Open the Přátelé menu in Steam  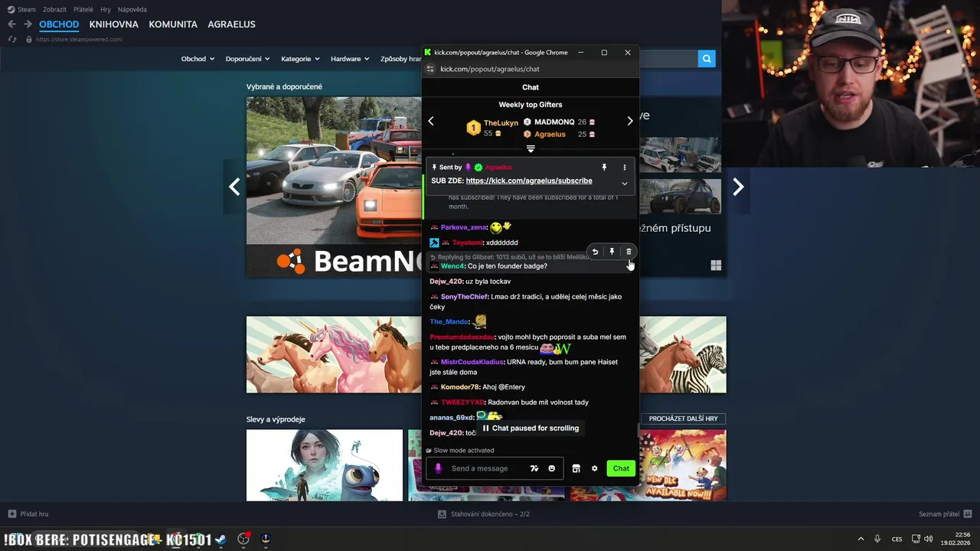(x=83, y=9)
